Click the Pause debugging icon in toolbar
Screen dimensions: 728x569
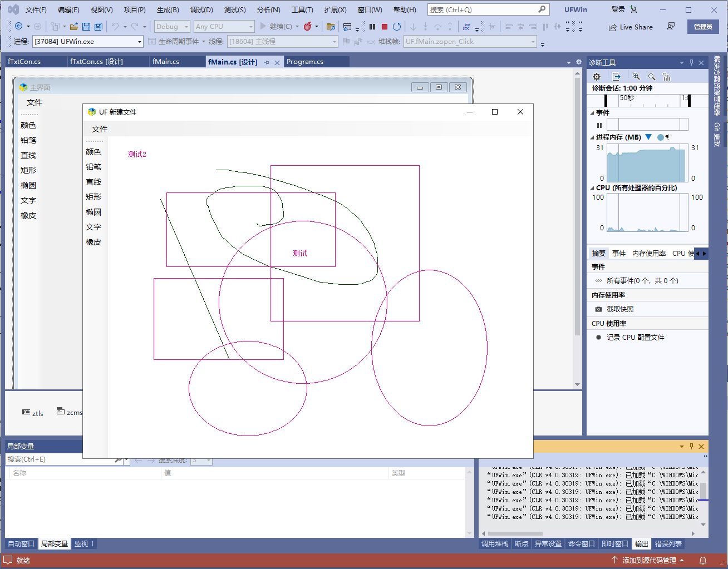(x=372, y=26)
